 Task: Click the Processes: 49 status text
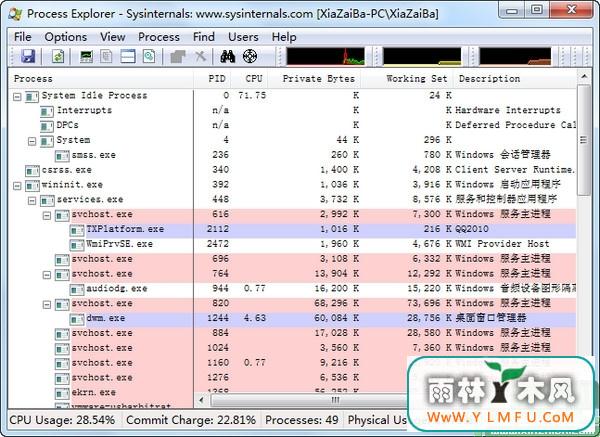tap(302, 420)
